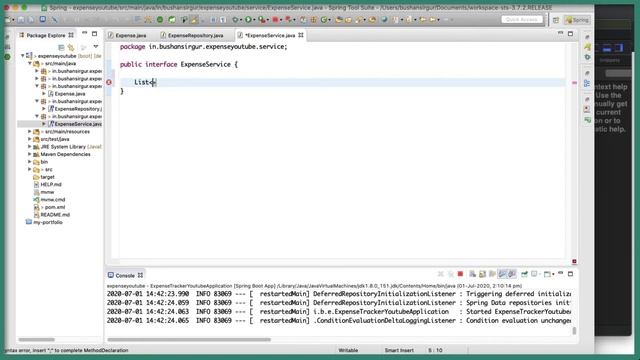This screenshot has width=640, height=360.
Task: Click the green Run button in toolbar
Action: [248, 20]
